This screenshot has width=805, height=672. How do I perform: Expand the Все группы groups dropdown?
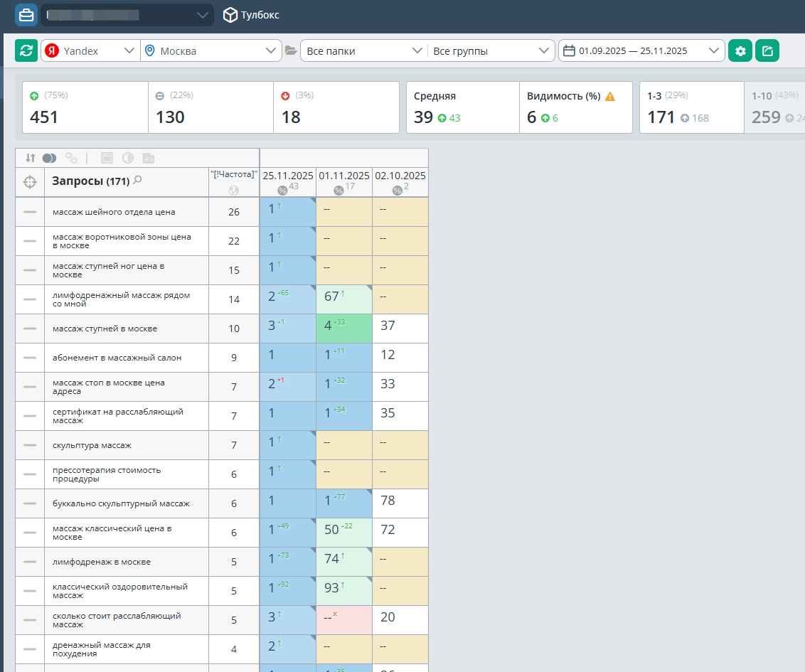(x=491, y=50)
